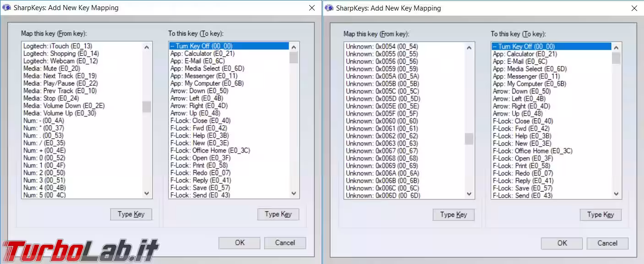
Task: Click the SharpKeys icon in the left window title bar
Action: (x=7, y=8)
